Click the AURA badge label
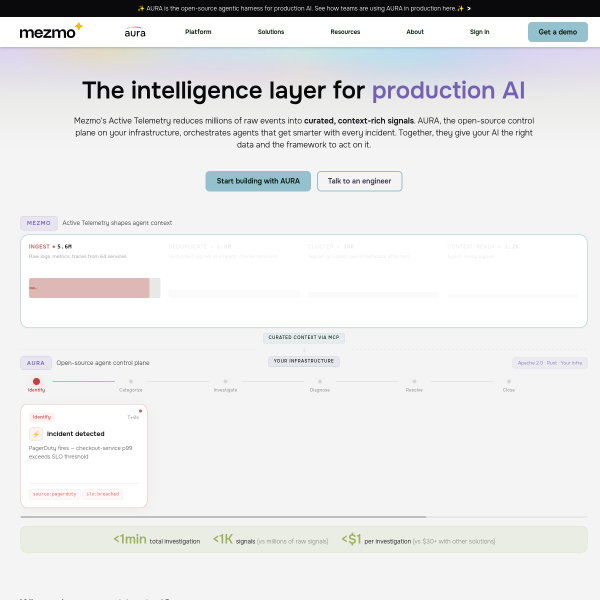Viewport: 600px width, 600px height. click(36, 363)
